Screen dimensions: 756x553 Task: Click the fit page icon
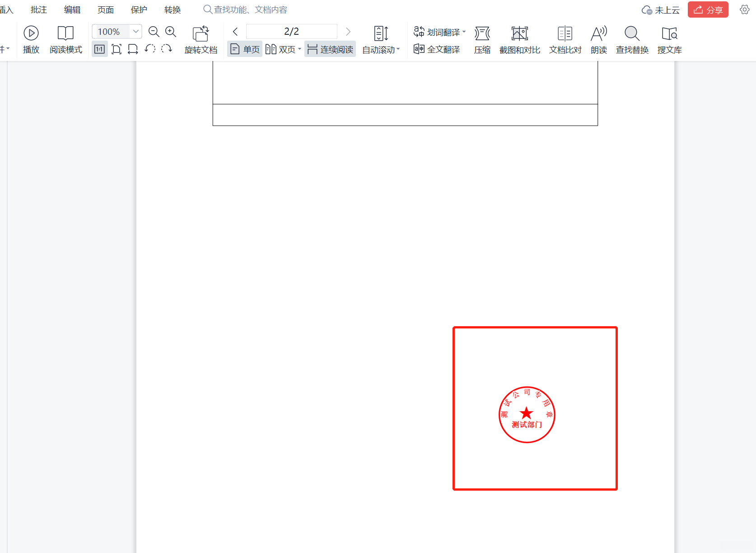tap(117, 49)
